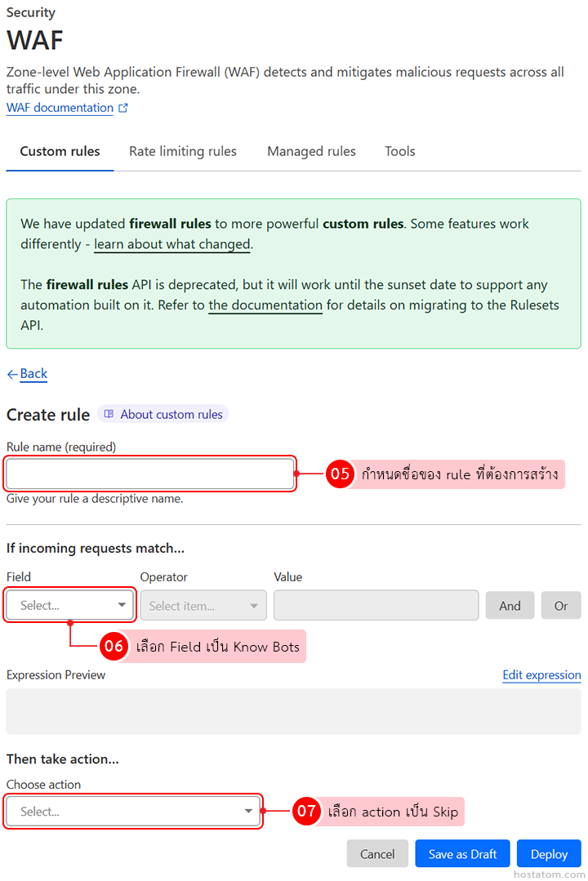Click the book icon in About custom rules
This screenshot has width=588, height=881.
(109, 415)
